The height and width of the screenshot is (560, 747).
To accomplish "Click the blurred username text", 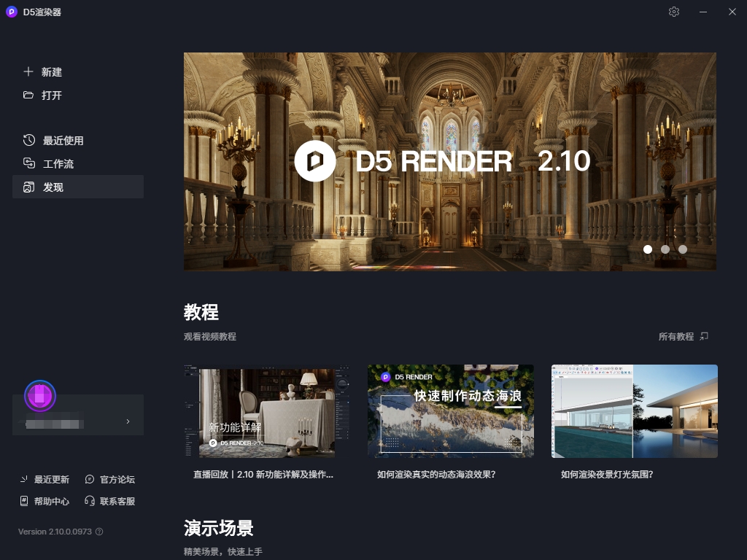I will tap(54, 424).
